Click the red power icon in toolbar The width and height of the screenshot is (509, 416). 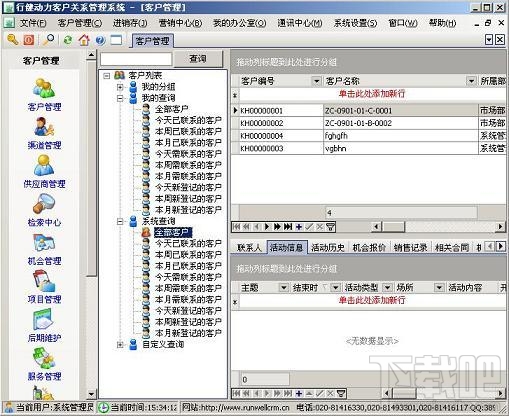(29, 40)
